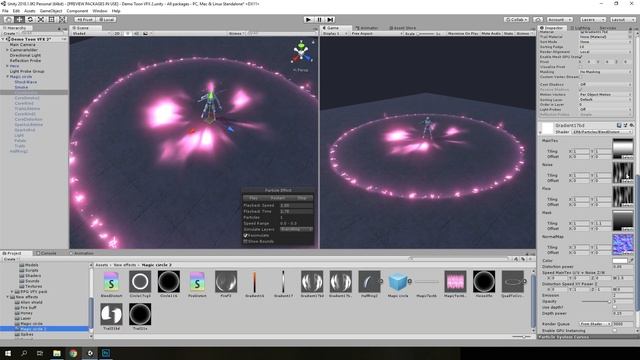Screen dimensions: 640x360
Task: Click Restart in Particle Effect panel
Action: [278, 198]
